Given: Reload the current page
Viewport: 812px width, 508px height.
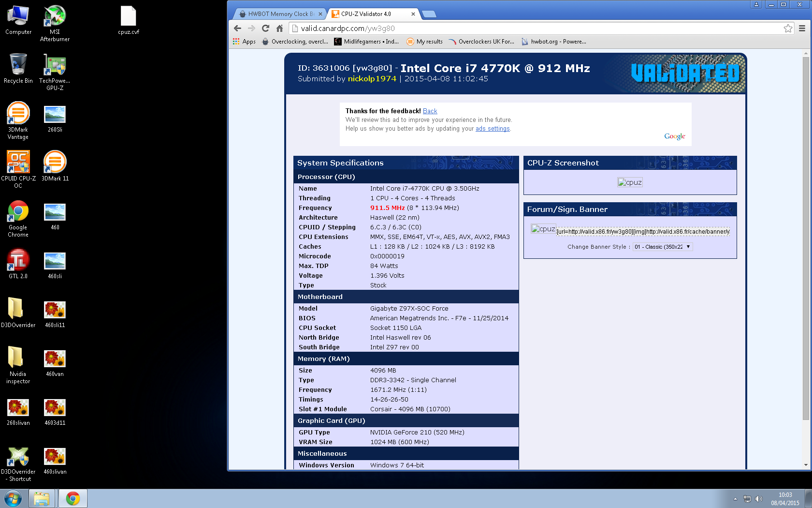Looking at the screenshot, I should tap(265, 29).
